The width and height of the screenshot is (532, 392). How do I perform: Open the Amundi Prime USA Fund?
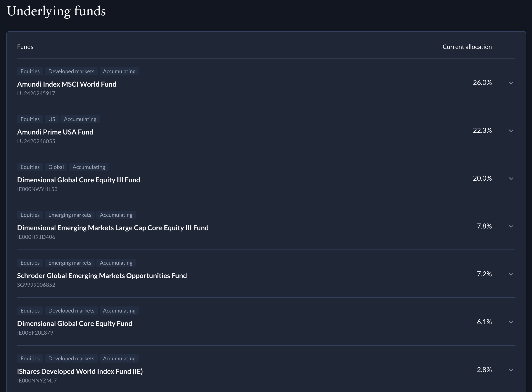pos(55,132)
